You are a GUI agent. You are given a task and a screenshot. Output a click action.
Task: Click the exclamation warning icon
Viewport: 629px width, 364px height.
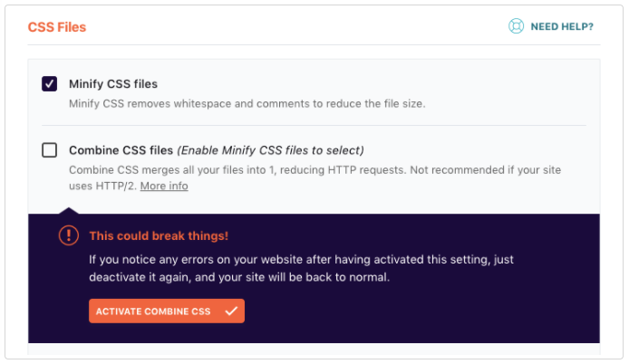tap(69, 235)
